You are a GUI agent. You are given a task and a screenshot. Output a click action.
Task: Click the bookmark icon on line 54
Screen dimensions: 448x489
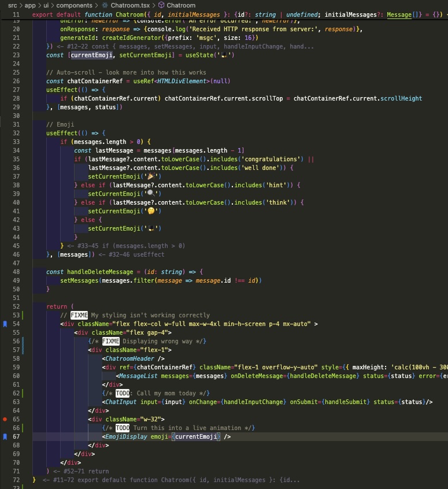(5, 324)
